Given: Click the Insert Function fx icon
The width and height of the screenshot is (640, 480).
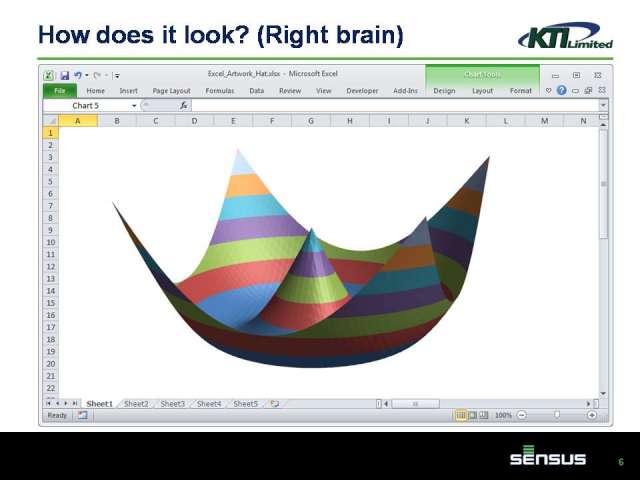Looking at the screenshot, I should pyautogui.click(x=184, y=106).
